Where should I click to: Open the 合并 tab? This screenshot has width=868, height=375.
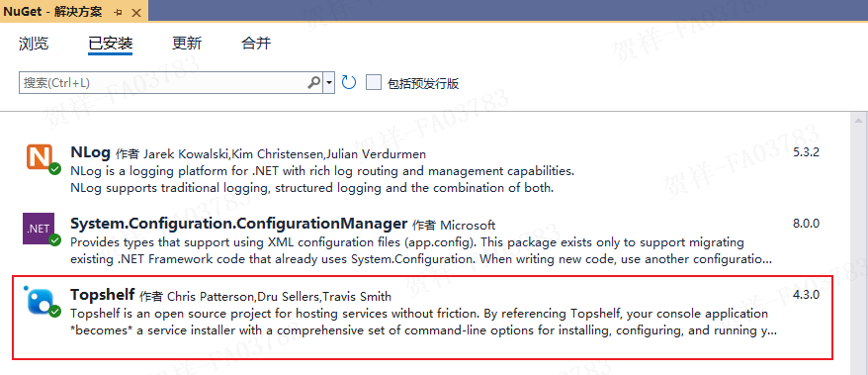256,44
